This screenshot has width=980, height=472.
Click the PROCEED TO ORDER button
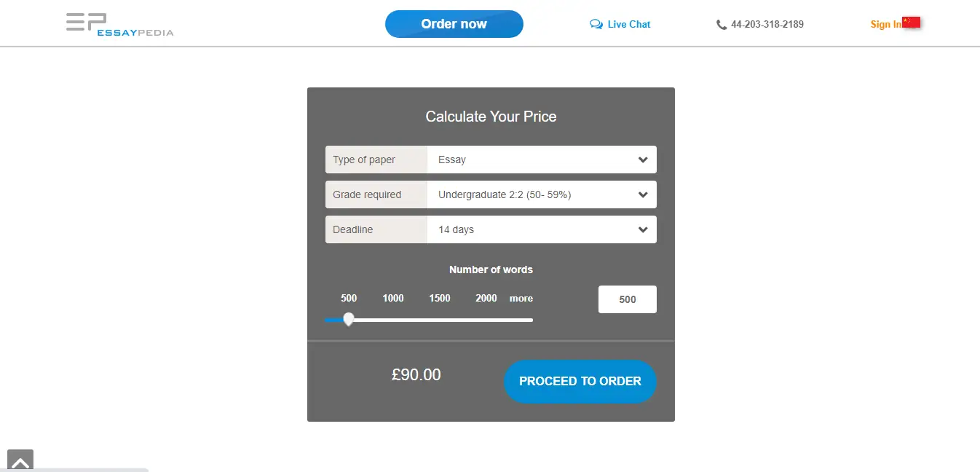coord(580,381)
